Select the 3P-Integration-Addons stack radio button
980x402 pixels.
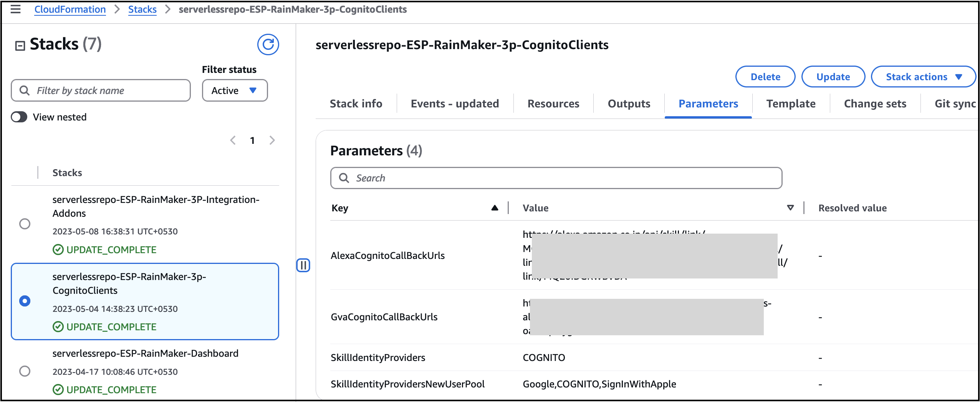pyautogui.click(x=25, y=224)
